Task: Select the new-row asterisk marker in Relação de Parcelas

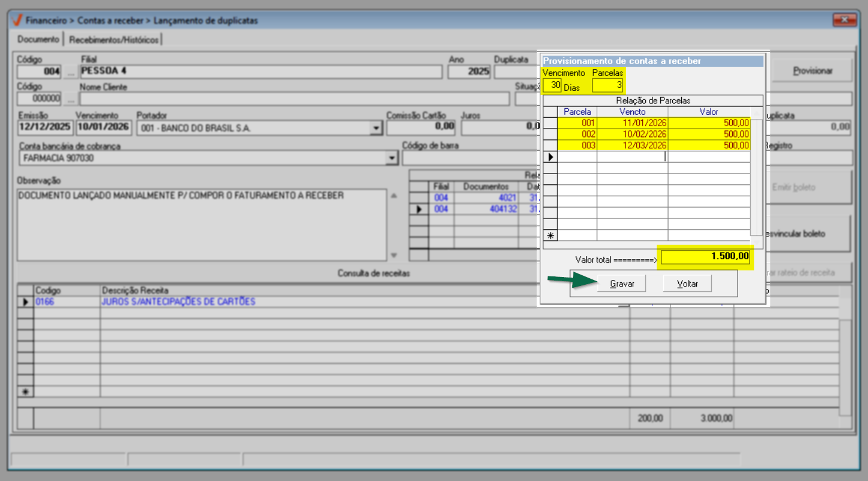Action: [550, 236]
